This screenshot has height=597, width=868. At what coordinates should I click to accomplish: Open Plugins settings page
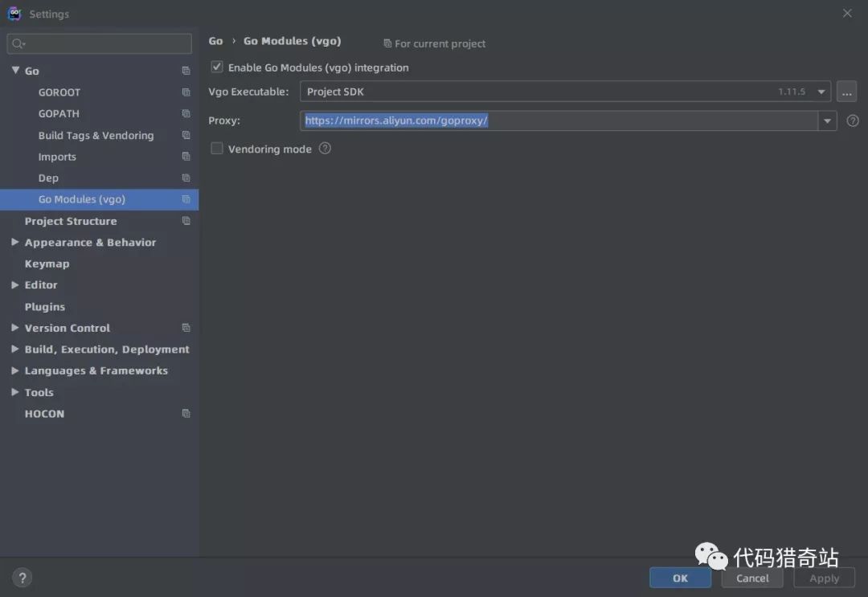click(45, 306)
